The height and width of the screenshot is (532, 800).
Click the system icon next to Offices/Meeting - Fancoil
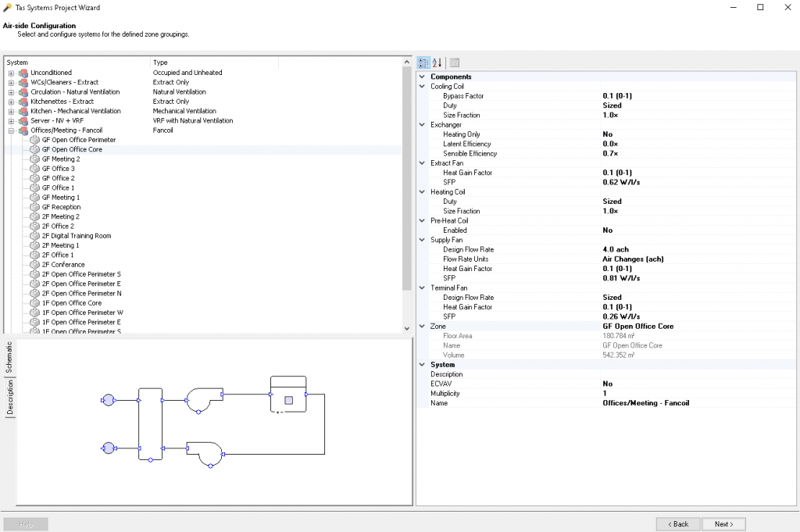(21, 130)
